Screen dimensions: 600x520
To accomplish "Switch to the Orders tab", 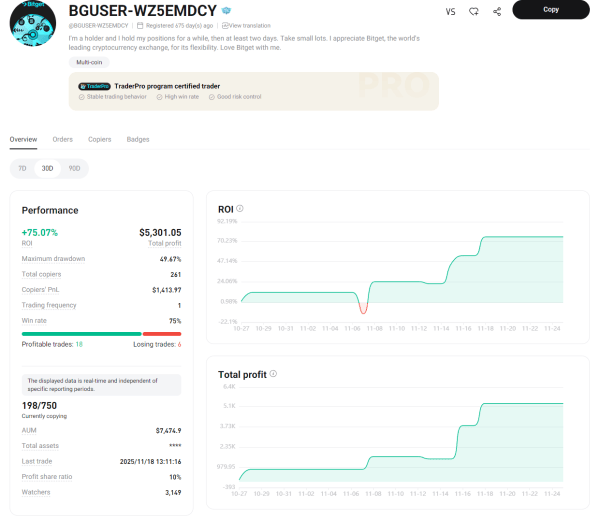I will [x=62, y=139].
